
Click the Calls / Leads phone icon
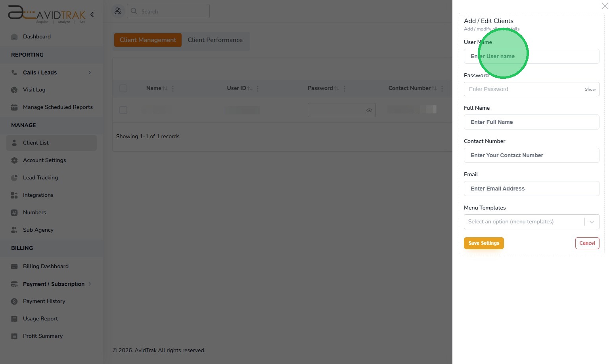[14, 72]
